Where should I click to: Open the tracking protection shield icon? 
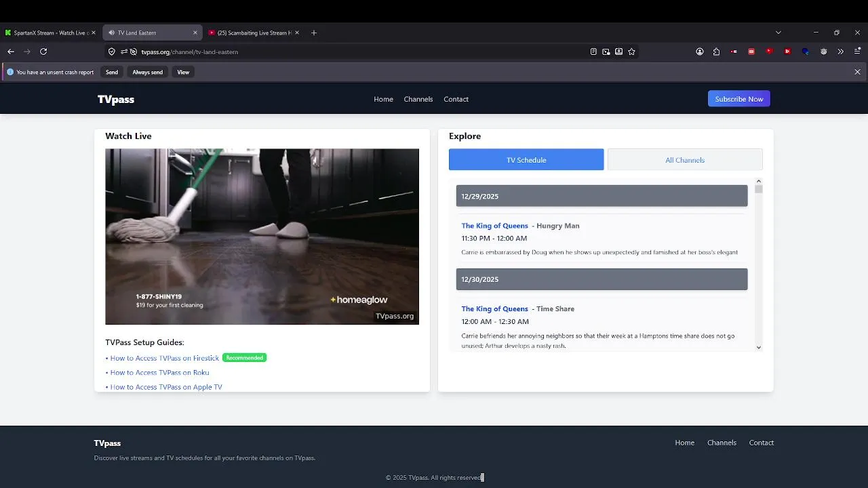(x=112, y=52)
